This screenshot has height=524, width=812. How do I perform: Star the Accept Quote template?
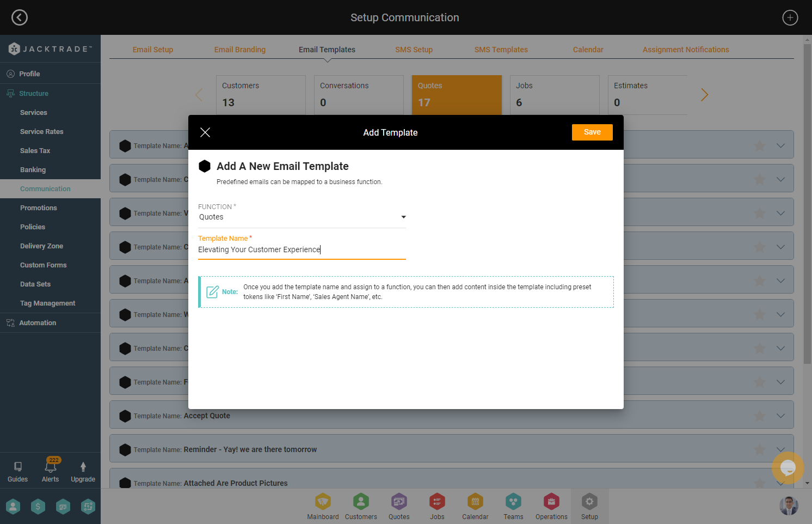(x=759, y=416)
